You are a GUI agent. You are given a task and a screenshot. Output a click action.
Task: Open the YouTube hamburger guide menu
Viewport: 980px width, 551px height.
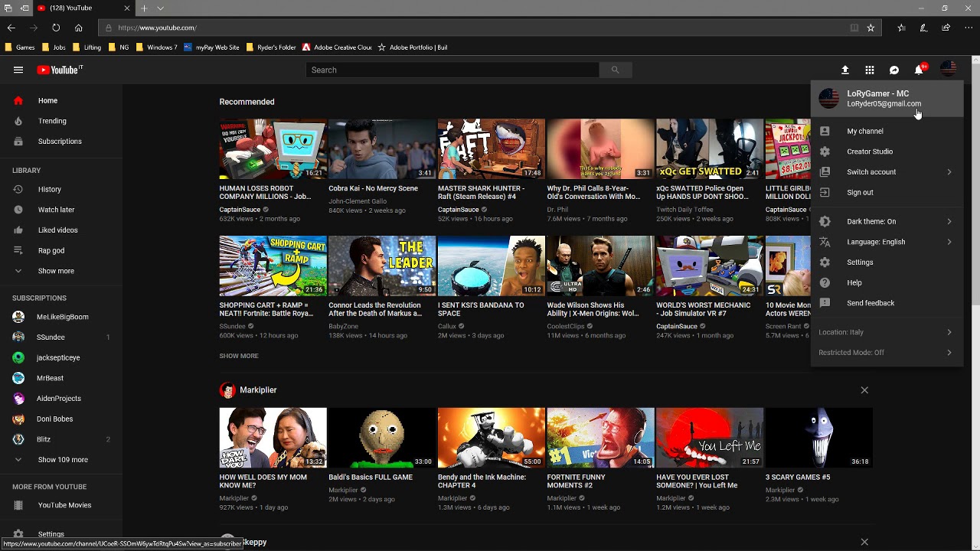click(18, 70)
